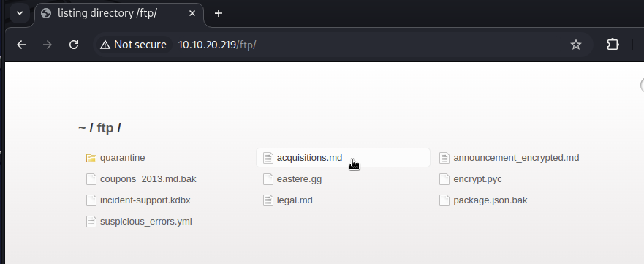Click the document icon beside legal.md

[268, 200]
